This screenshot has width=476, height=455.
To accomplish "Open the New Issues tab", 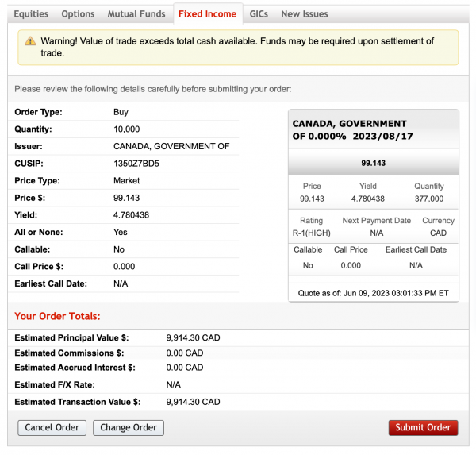I will pyautogui.click(x=305, y=14).
